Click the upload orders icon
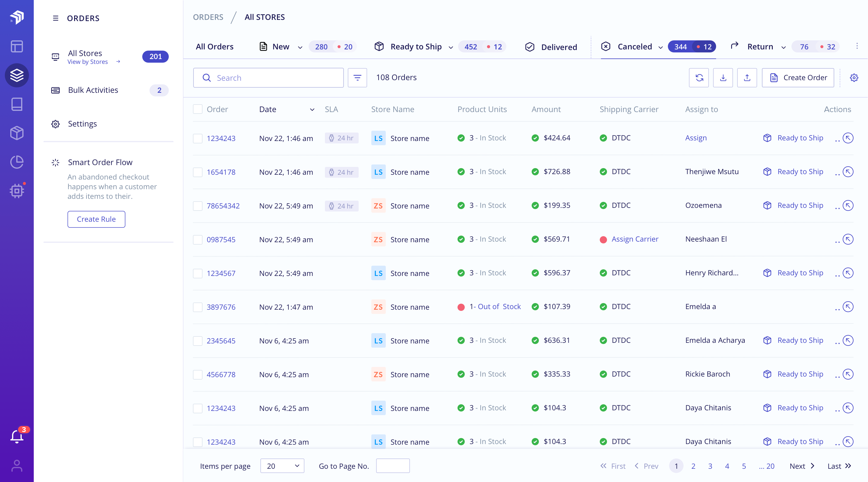This screenshot has height=482, width=868. [x=747, y=78]
